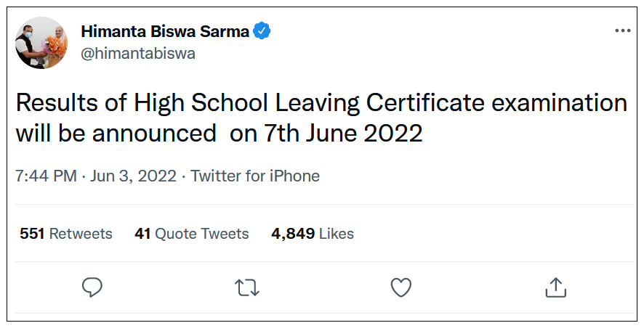View the 551 Retweets list
The width and height of the screenshot is (644, 331).
click(66, 234)
